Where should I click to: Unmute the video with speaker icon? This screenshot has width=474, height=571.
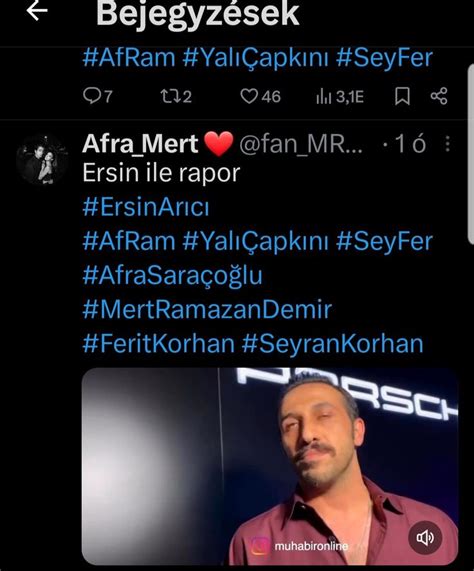point(425,537)
